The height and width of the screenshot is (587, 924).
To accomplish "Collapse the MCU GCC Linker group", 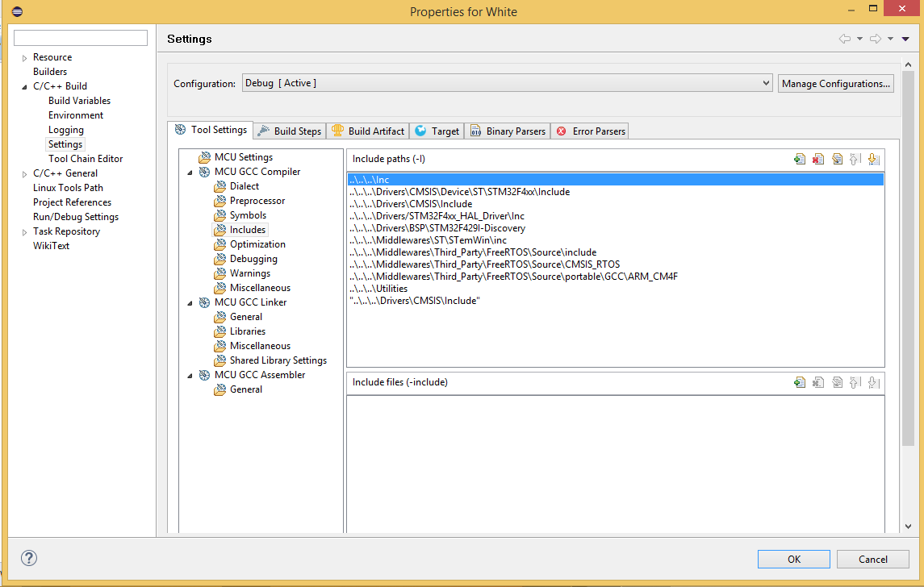I will coord(190,302).
